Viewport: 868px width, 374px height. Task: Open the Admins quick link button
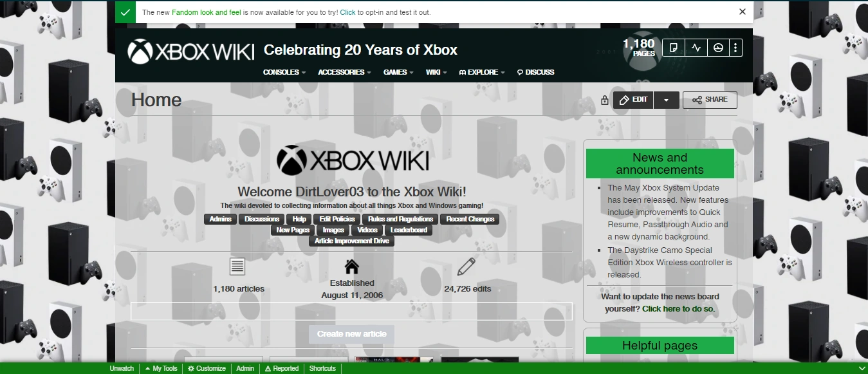220,219
